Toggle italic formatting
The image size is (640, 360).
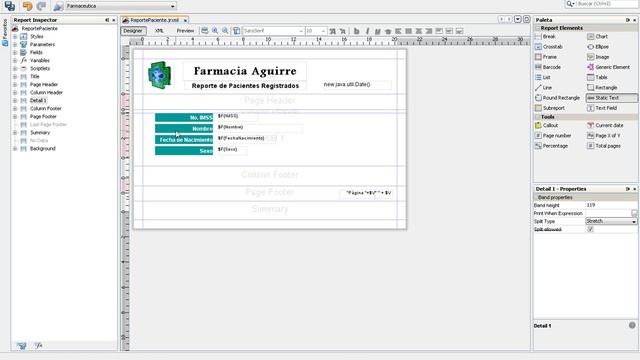[x=367, y=31]
